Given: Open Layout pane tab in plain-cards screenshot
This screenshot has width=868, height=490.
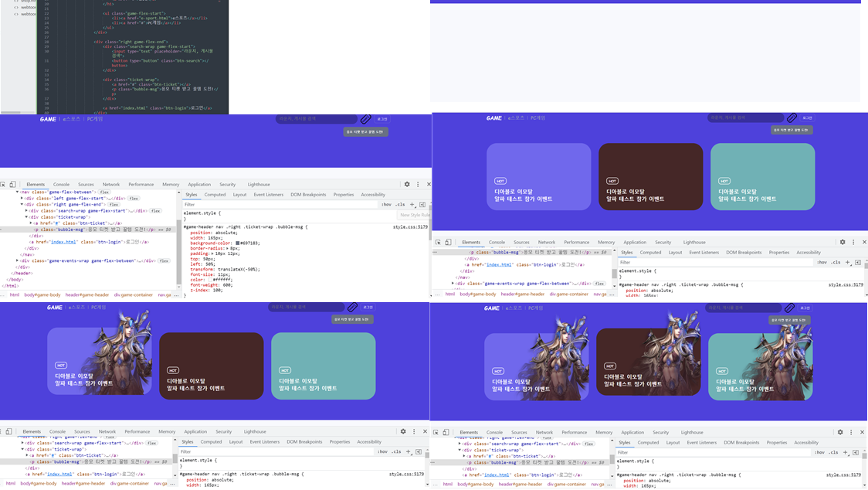Looking at the screenshot, I should coord(675,252).
